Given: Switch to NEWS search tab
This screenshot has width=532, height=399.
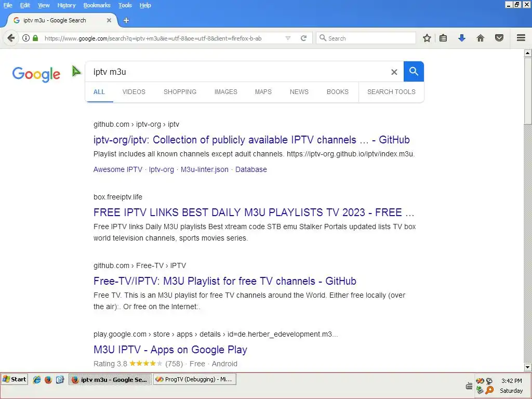Looking at the screenshot, I should (299, 92).
